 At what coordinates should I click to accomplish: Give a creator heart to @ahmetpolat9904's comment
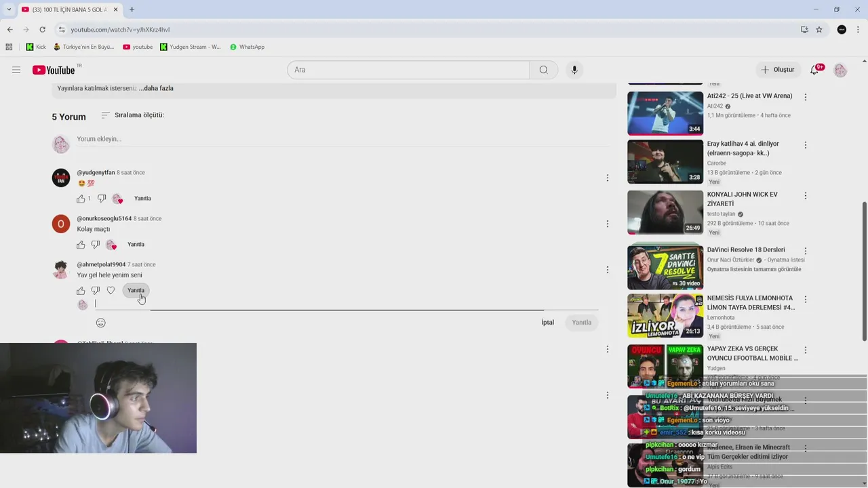111,291
